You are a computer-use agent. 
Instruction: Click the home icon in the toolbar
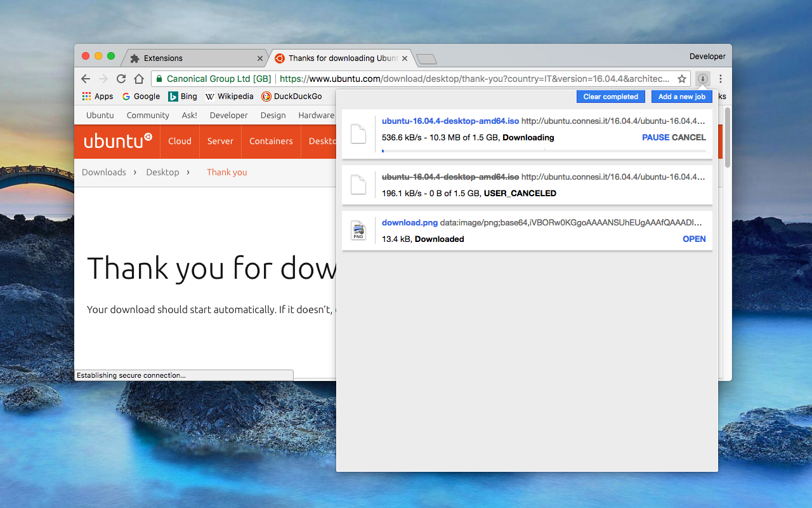click(138, 79)
